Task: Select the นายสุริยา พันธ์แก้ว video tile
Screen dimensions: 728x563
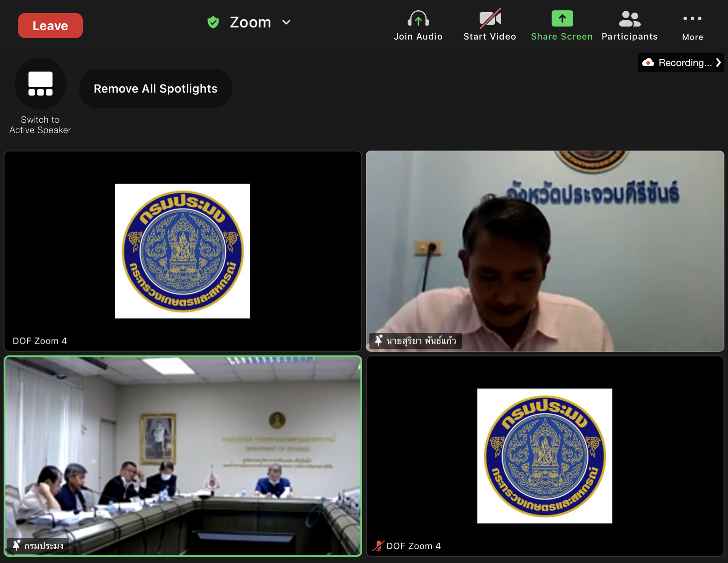Action: coord(545,251)
